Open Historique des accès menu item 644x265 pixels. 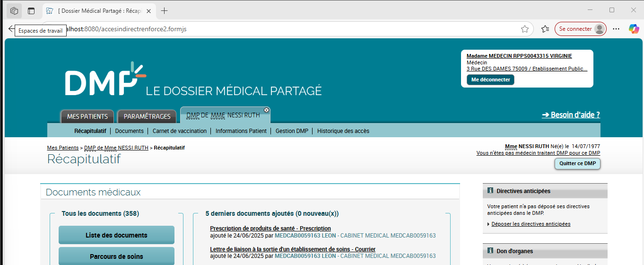(x=343, y=131)
